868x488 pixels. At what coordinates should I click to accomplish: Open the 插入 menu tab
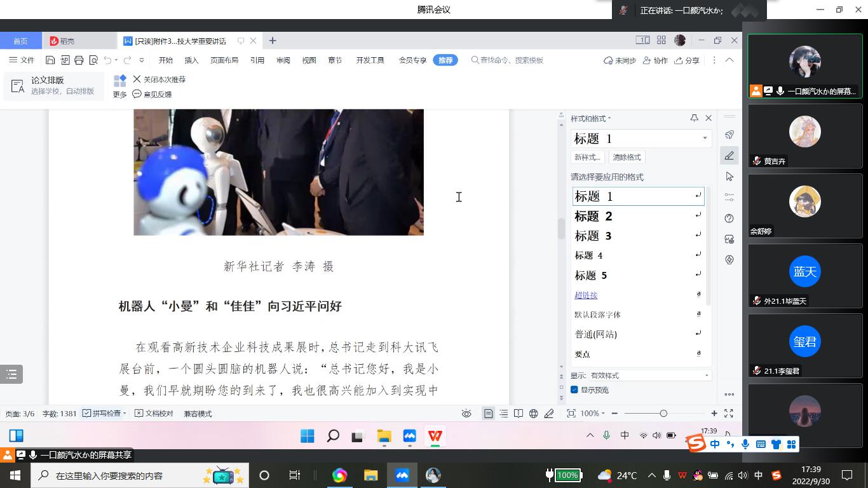click(191, 60)
